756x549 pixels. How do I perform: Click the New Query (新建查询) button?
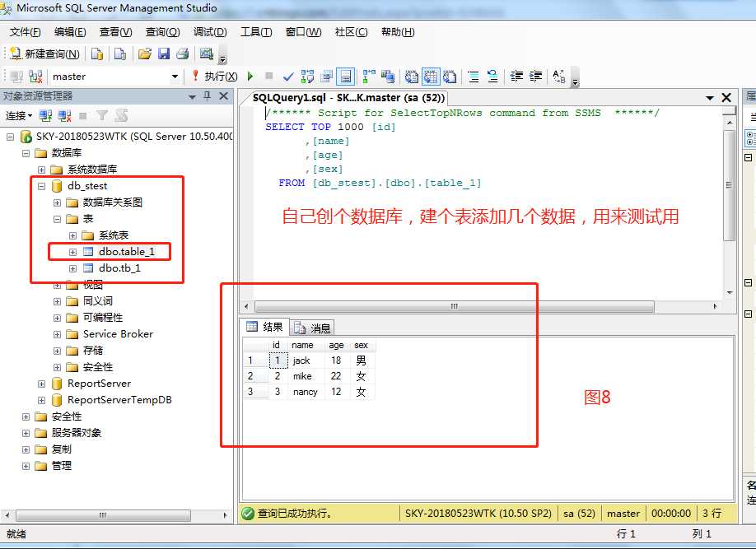(44, 54)
